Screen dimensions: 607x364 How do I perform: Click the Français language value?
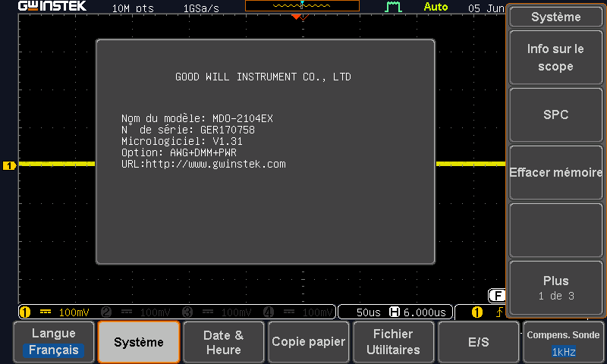pos(53,350)
